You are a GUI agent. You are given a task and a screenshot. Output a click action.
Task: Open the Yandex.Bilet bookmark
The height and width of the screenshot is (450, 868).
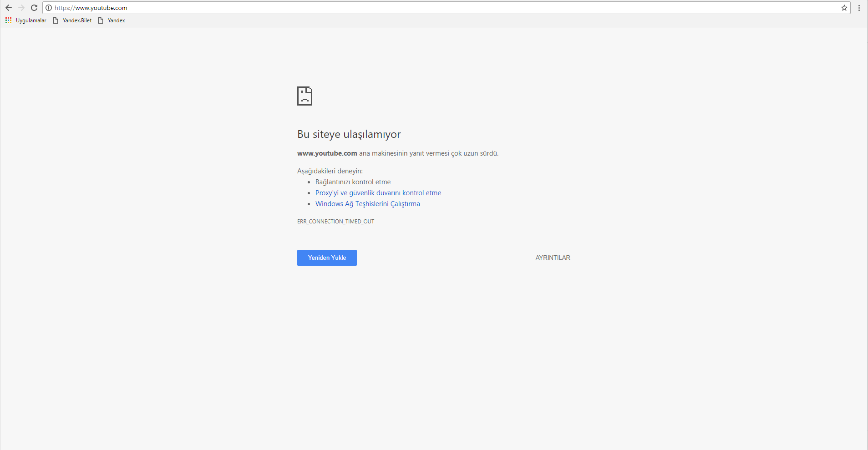click(x=73, y=20)
